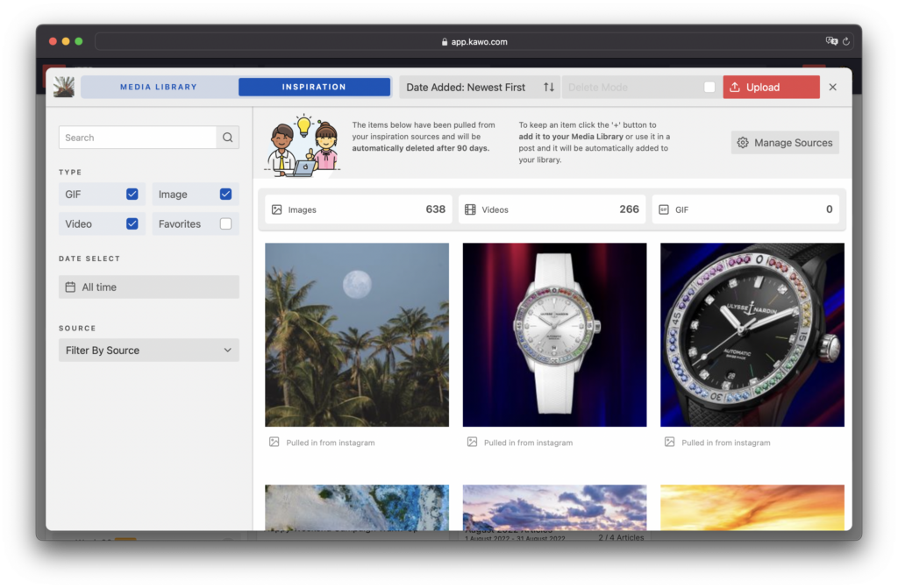Image resolution: width=898 pixels, height=588 pixels.
Task: Open the white watch thumbnail
Action: [x=554, y=335]
